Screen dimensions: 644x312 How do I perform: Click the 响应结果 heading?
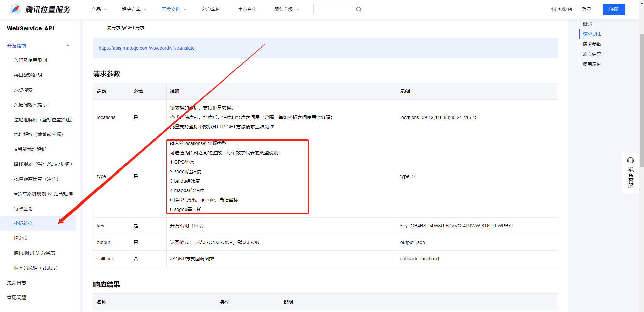[107, 284]
